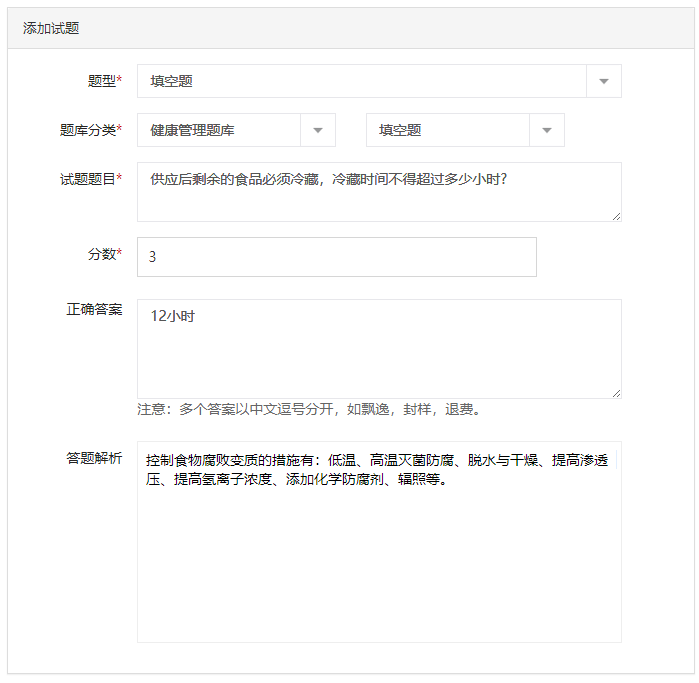Open the second 题库分类 dropdown arrow
The width and height of the screenshot is (699, 683).
click(547, 130)
